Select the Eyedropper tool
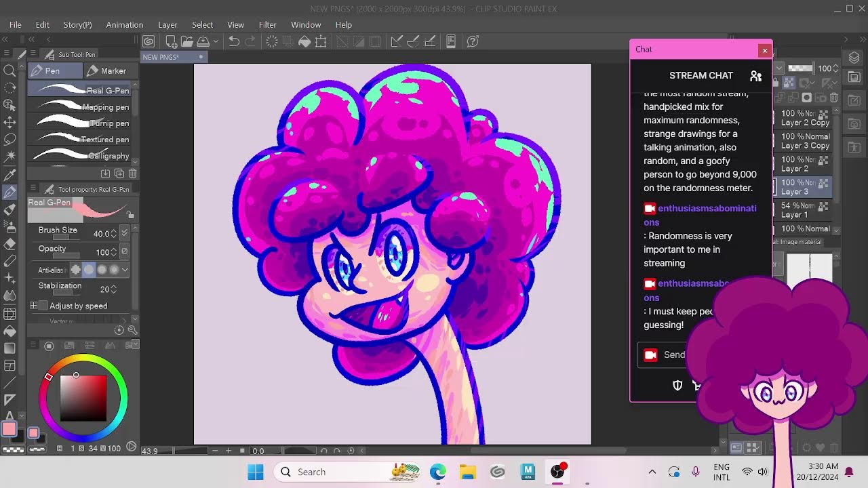The image size is (868, 488). coord(9,176)
